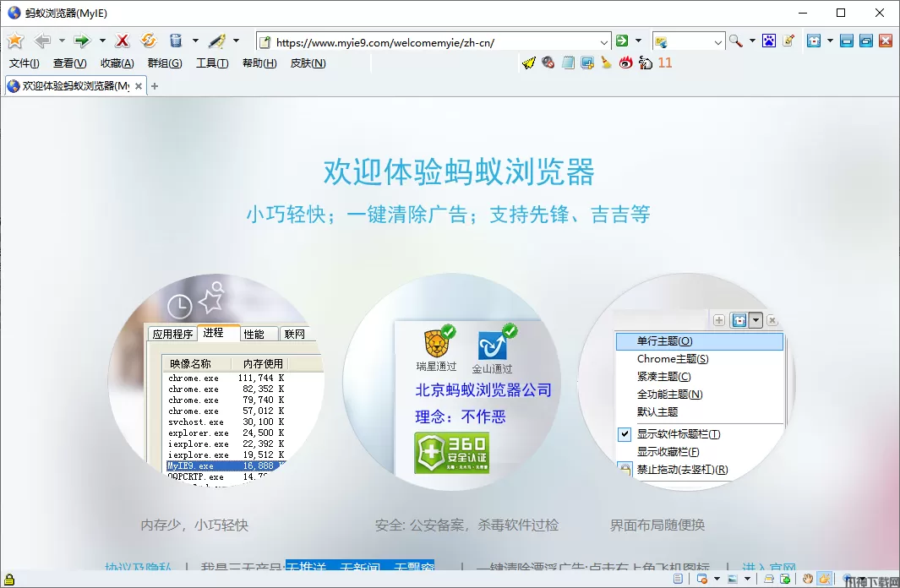Open the 文件(I) menu
This screenshot has height=588, width=900.
[25, 63]
